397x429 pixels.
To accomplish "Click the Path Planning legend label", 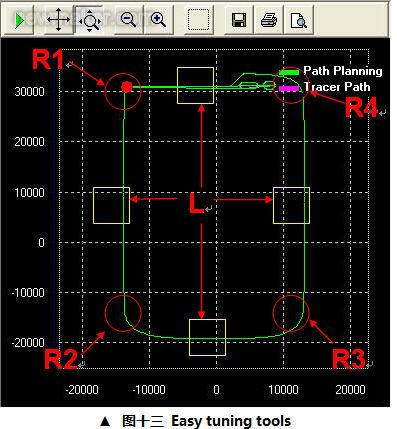I will pos(343,71).
